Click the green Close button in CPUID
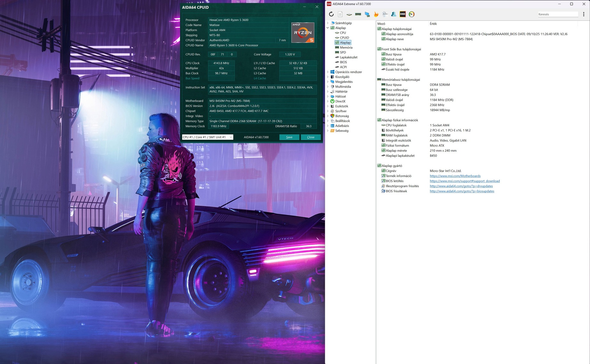Viewport: 590px width, 364px height. click(311, 137)
